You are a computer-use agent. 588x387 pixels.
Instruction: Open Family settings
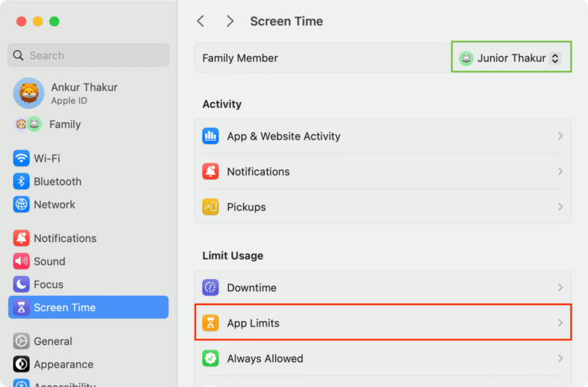pos(89,124)
